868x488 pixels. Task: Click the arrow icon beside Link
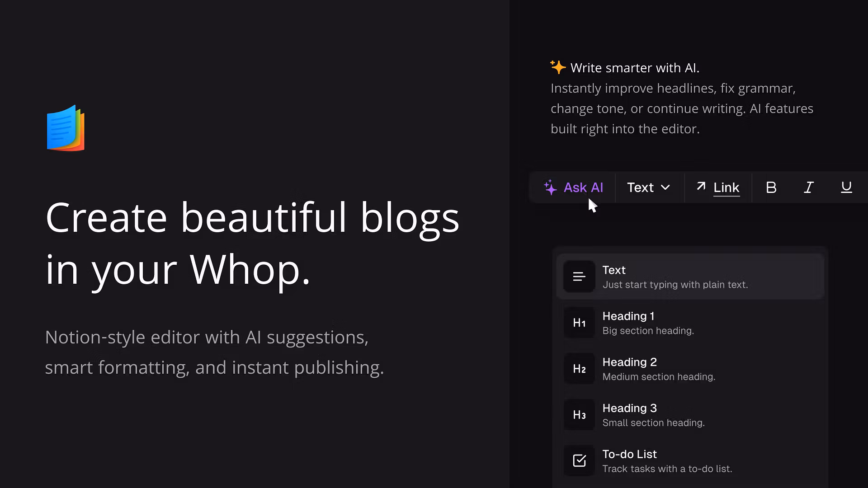(701, 186)
